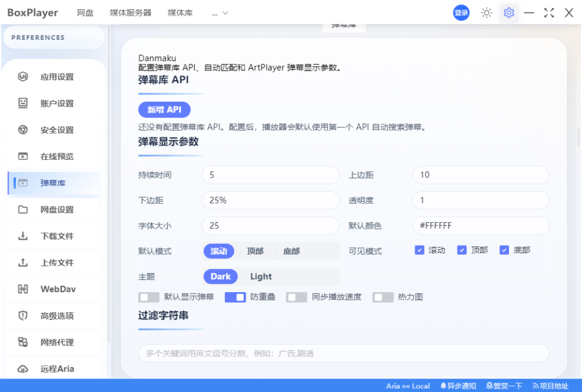Screen dimensions: 582x392
Task: Open the 远程Aria settings page
Action: coord(53,369)
